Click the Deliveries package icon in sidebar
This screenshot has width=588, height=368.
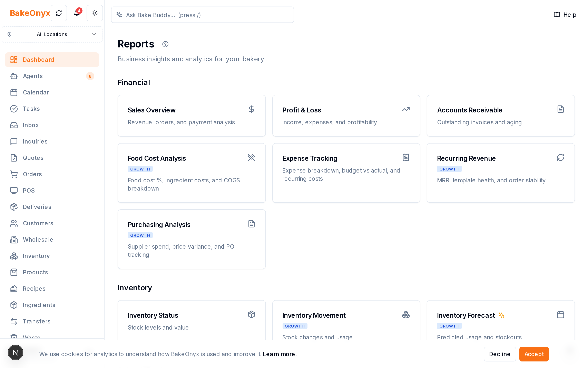pos(14,207)
